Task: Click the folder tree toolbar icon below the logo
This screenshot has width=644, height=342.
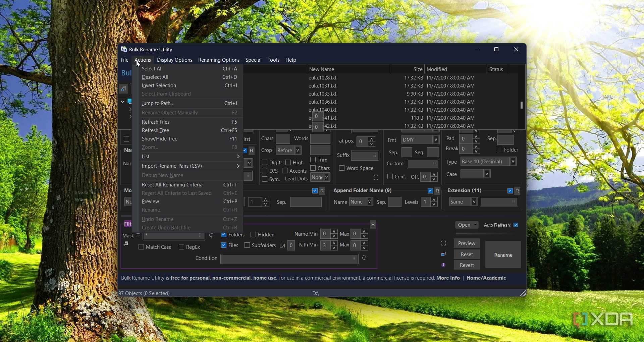Action: click(x=123, y=89)
